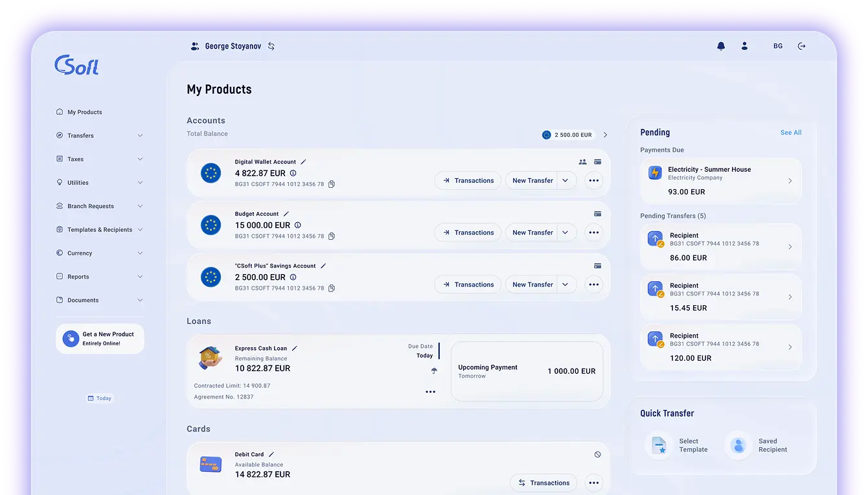Screen dimensions: 868x495
Task: Open New Transfer dropdown for Digital Wallet
Action: (x=565, y=181)
